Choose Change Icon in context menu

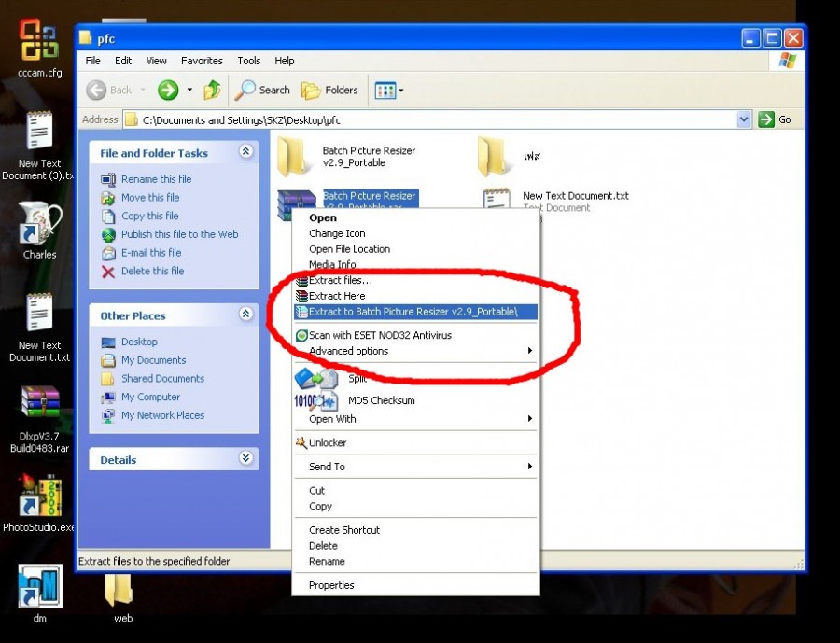click(415, 233)
